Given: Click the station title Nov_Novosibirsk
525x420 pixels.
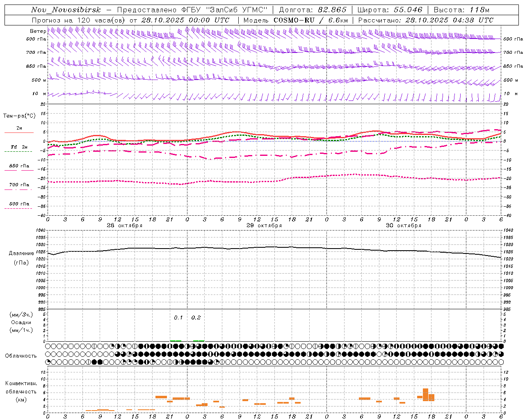Looking at the screenshot, I should tap(66, 10).
